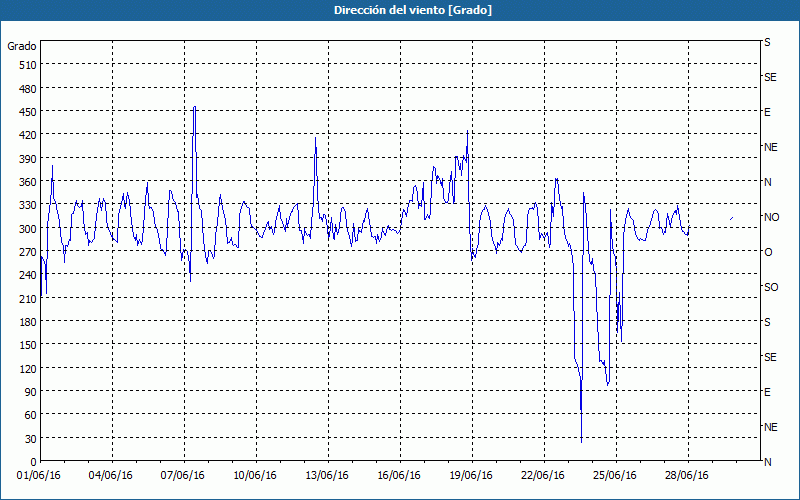The width and height of the screenshot is (800, 500).
Task: Click the 480 y-axis value
Action: (x=28, y=89)
